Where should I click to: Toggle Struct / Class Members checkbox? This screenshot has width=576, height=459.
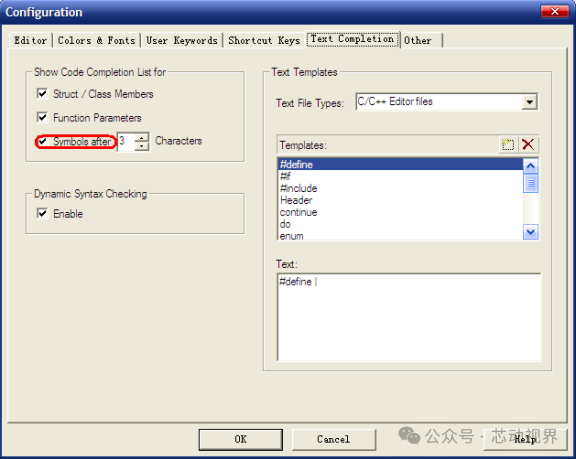(42, 94)
